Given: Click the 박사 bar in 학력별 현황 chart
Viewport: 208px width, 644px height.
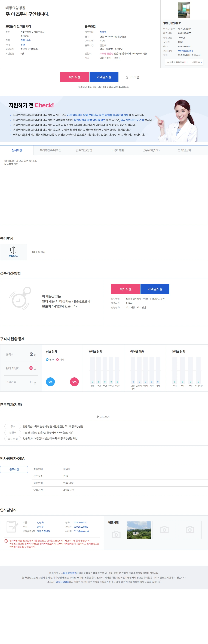Looking at the screenshot, I should tap(158, 370).
